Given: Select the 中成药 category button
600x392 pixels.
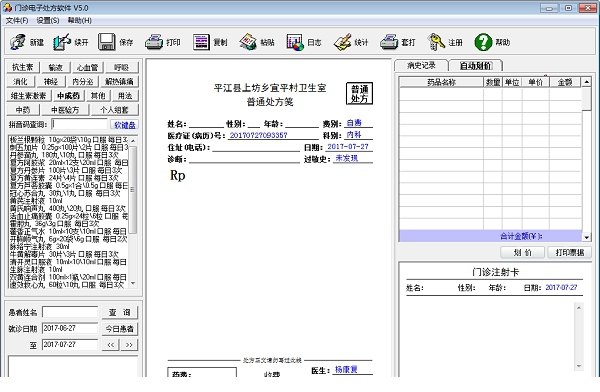Looking at the screenshot, I should [68, 96].
